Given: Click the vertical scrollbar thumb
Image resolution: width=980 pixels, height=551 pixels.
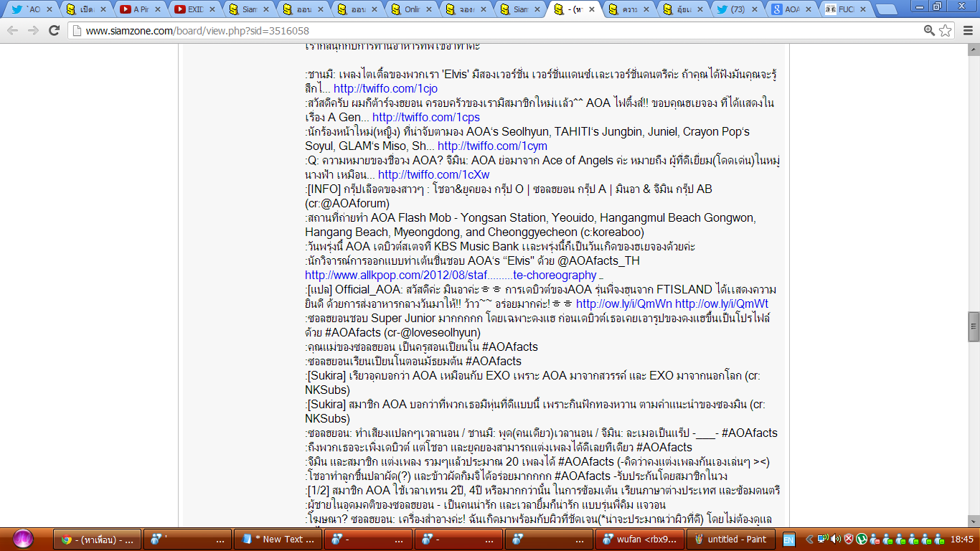Looking at the screenshot, I should click(974, 326).
